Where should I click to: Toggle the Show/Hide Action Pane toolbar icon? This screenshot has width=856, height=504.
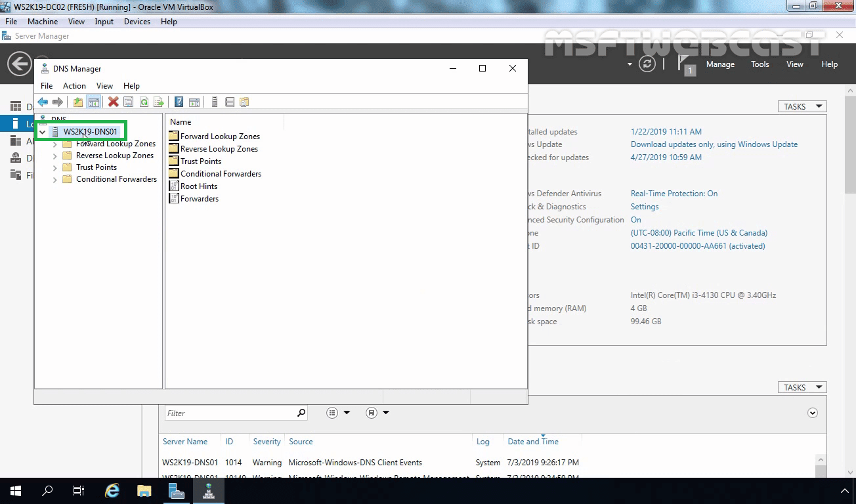click(194, 102)
